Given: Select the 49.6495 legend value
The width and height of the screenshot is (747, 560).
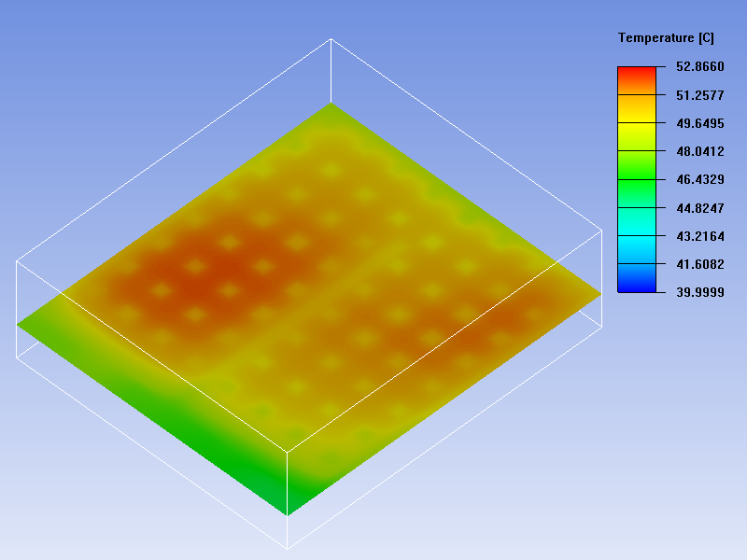Looking at the screenshot, I should click(x=699, y=123).
